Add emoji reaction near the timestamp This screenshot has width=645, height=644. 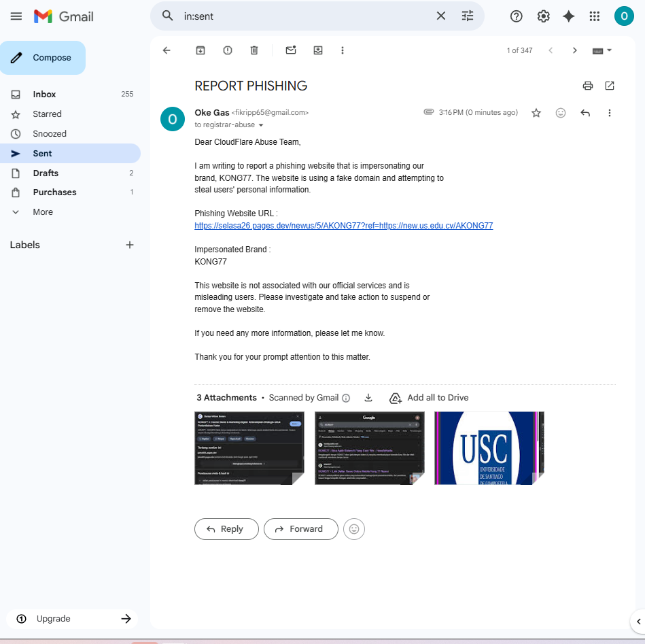[x=560, y=113]
